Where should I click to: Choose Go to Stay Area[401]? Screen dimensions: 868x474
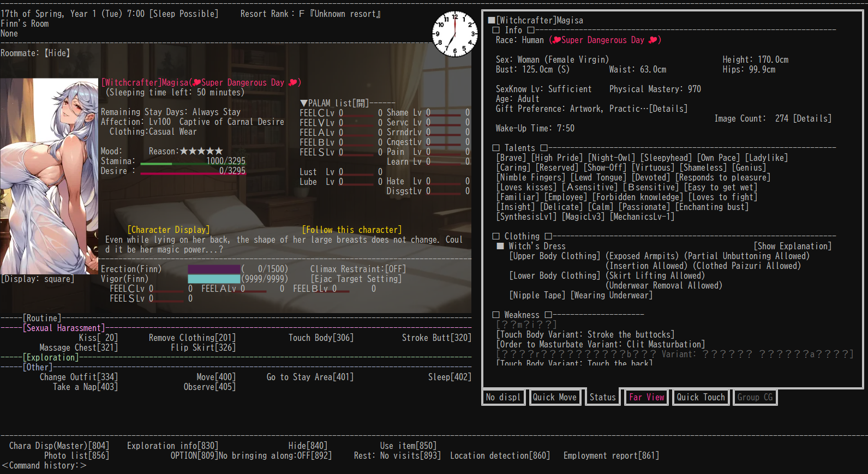tap(310, 377)
